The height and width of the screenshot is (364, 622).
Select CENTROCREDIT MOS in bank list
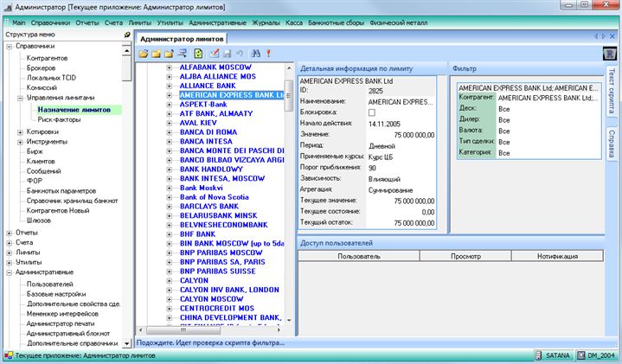(x=216, y=309)
